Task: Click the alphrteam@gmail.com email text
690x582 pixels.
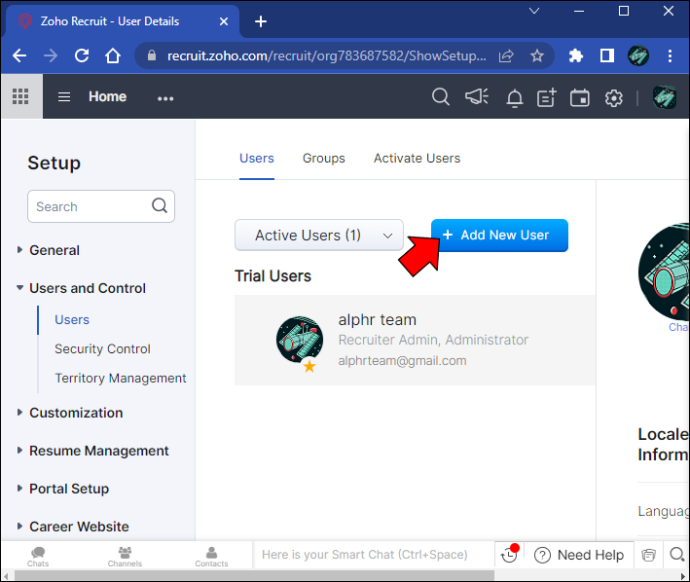Action: click(402, 361)
